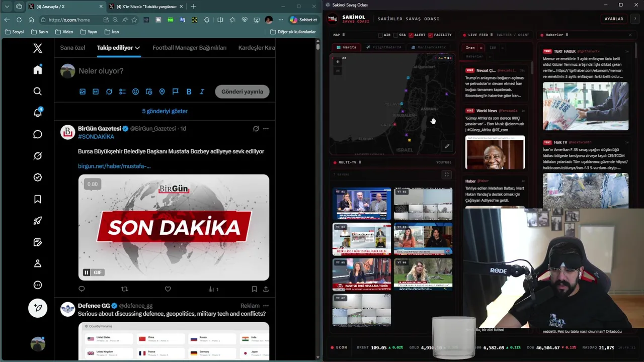Open Edge settings and more menu
644x362 pixels.
281,20
